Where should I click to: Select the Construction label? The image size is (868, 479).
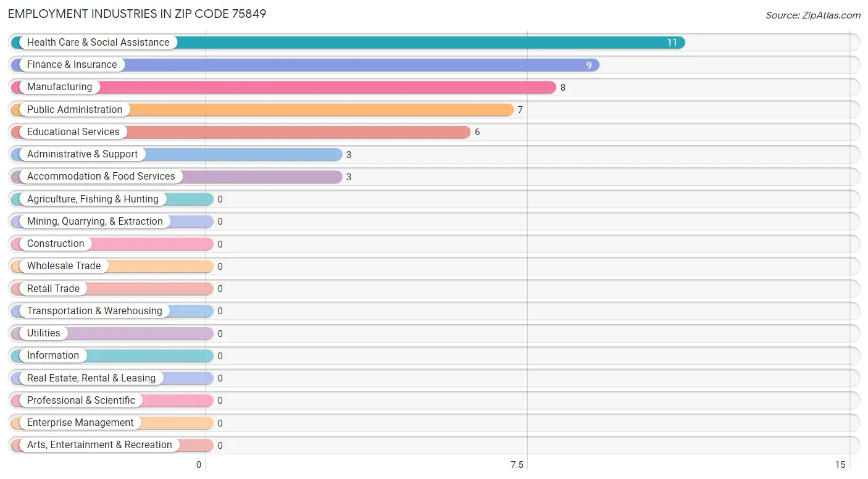56,244
